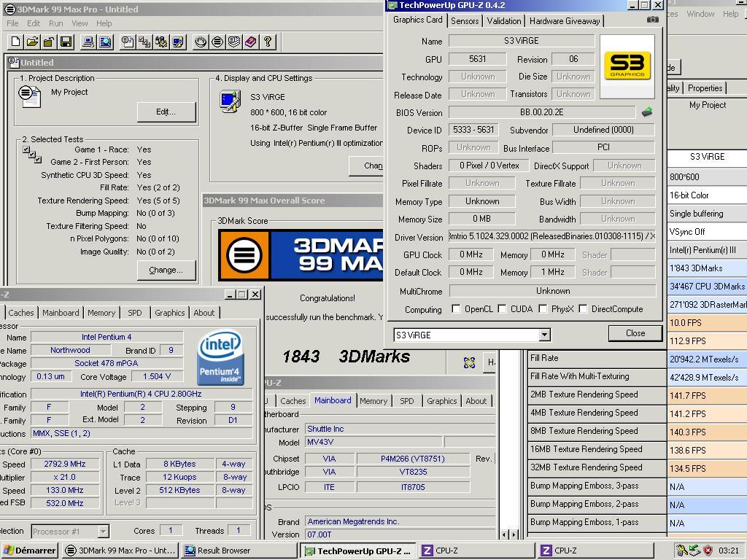Open the S3 ViRGE card selector dropdown

tap(544, 335)
